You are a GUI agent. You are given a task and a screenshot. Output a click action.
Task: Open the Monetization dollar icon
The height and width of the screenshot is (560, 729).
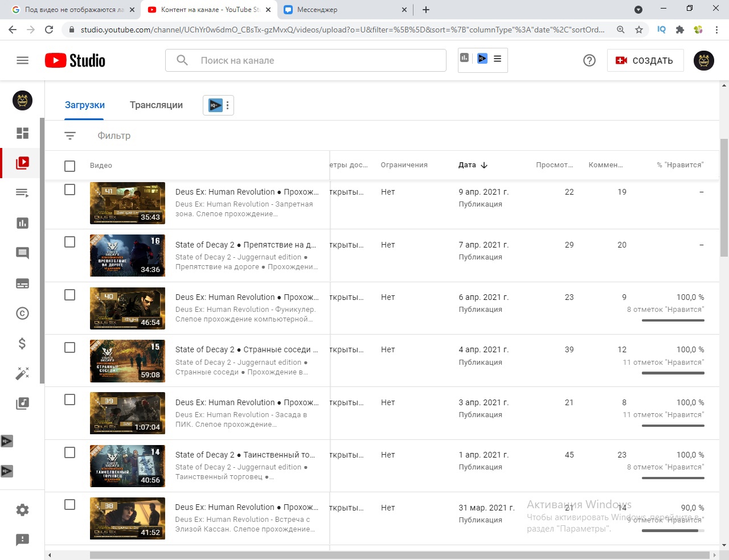point(23,343)
